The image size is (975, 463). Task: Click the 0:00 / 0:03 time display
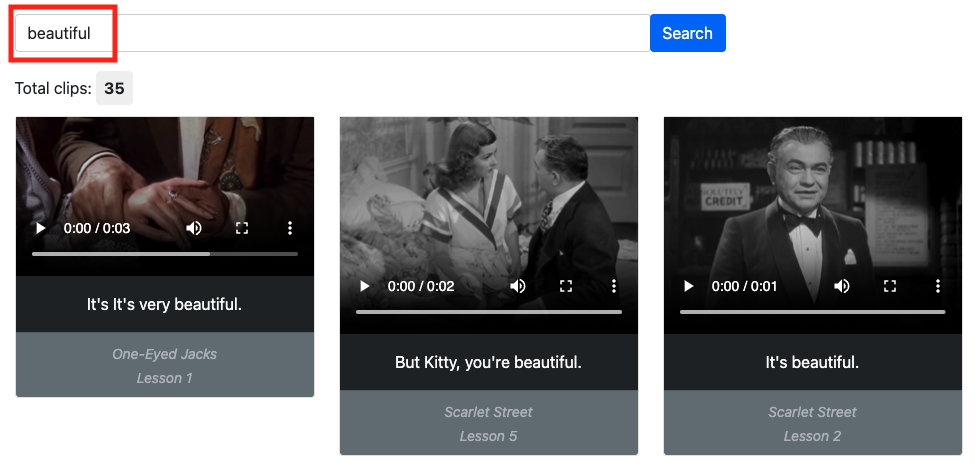[x=97, y=228]
